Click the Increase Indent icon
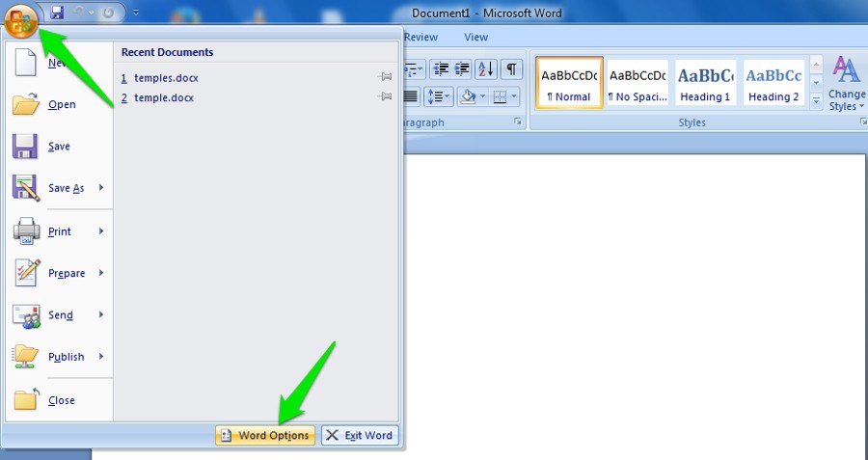Image resolution: width=868 pixels, height=460 pixels. tap(462, 69)
